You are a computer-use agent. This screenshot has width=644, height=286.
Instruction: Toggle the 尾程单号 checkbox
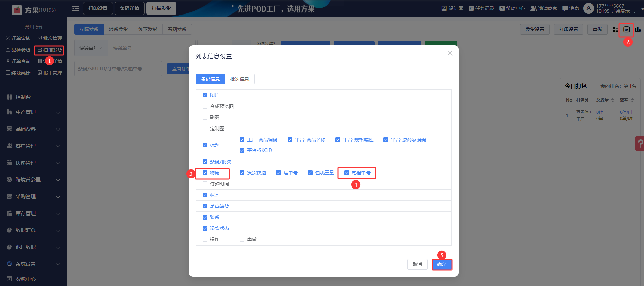click(x=347, y=173)
